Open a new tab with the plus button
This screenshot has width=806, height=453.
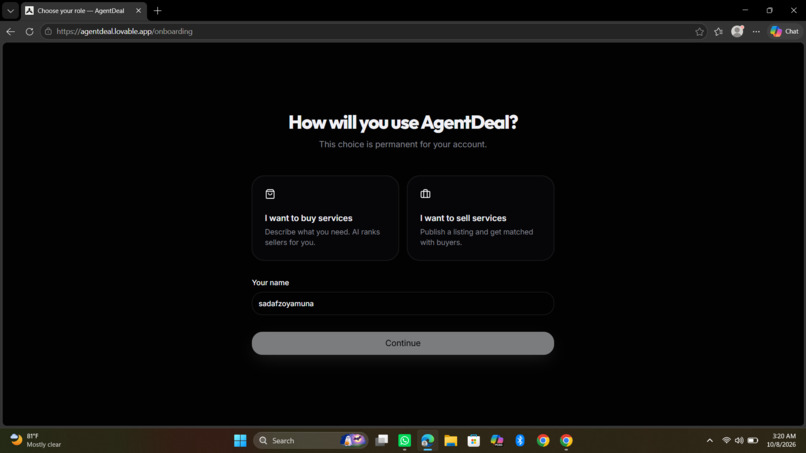(x=157, y=10)
